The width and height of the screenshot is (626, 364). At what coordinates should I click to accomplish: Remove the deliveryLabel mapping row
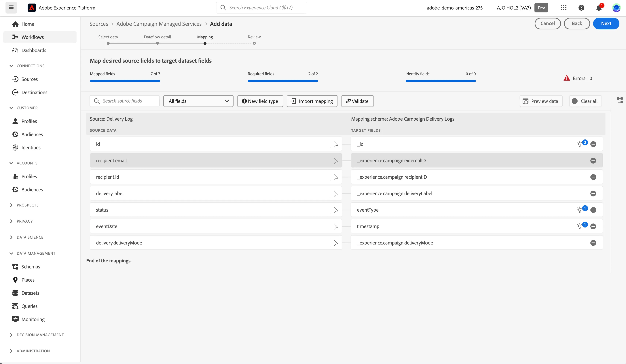click(593, 194)
